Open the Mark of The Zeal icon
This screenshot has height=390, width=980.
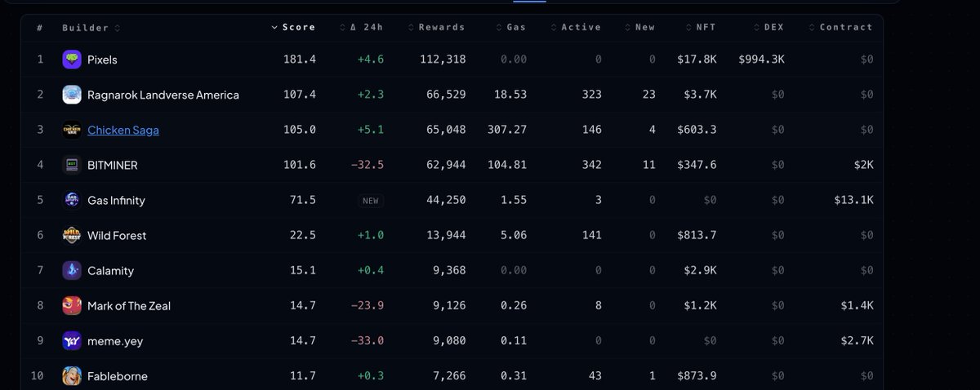pos(72,305)
